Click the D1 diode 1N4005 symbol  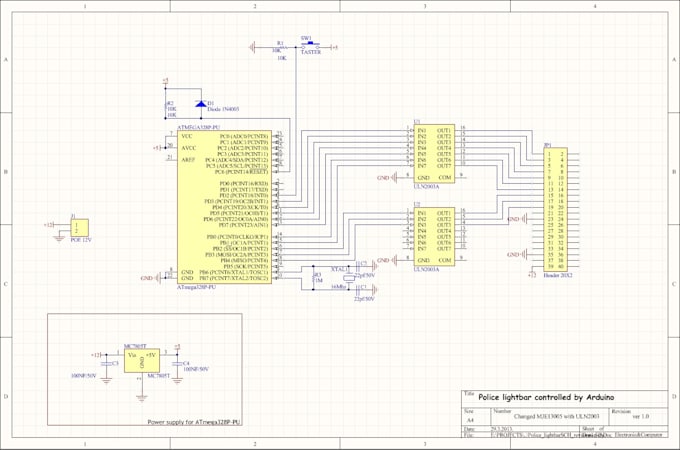pyautogui.click(x=200, y=104)
